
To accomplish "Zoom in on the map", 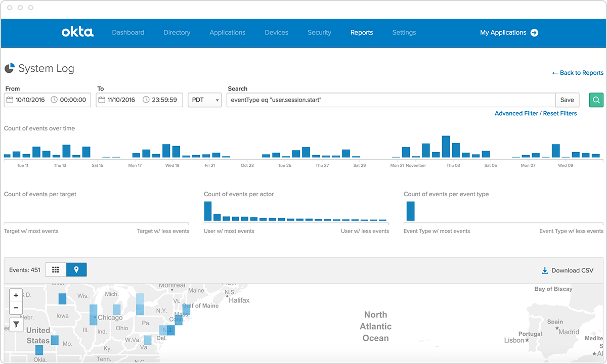I will (x=16, y=295).
